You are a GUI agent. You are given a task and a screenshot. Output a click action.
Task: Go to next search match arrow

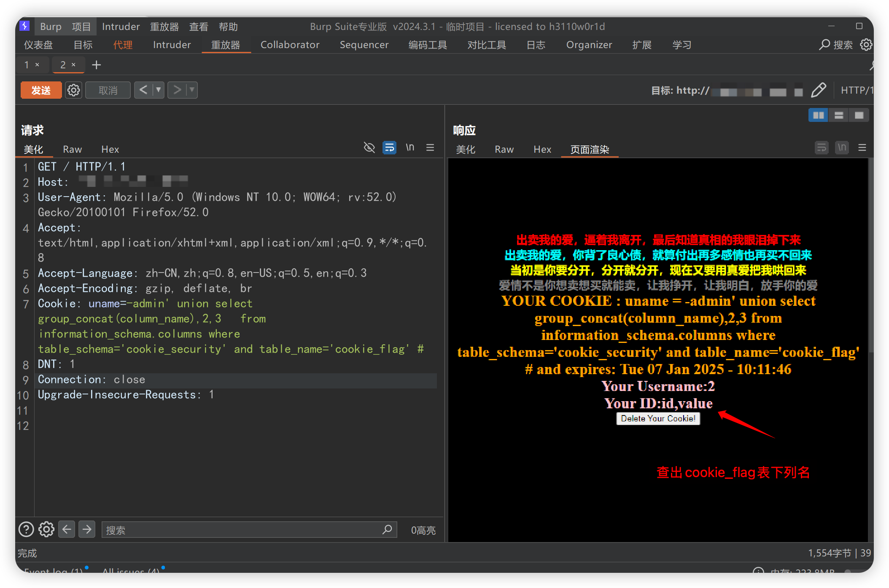tap(87, 529)
